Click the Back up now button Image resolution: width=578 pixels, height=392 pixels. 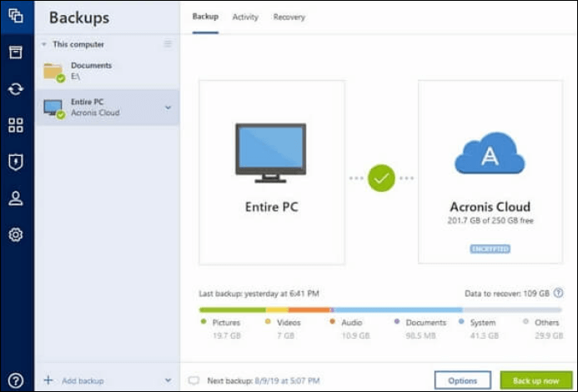pos(536,380)
